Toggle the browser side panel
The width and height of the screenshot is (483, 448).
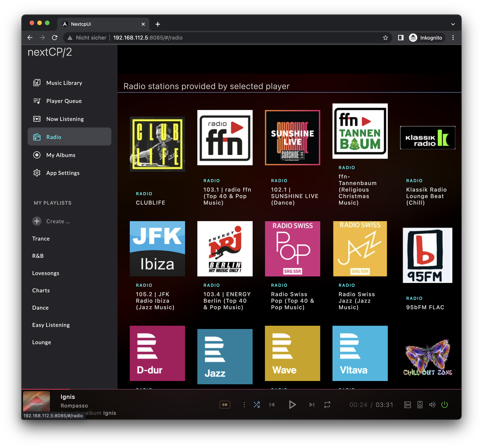[x=401, y=38]
